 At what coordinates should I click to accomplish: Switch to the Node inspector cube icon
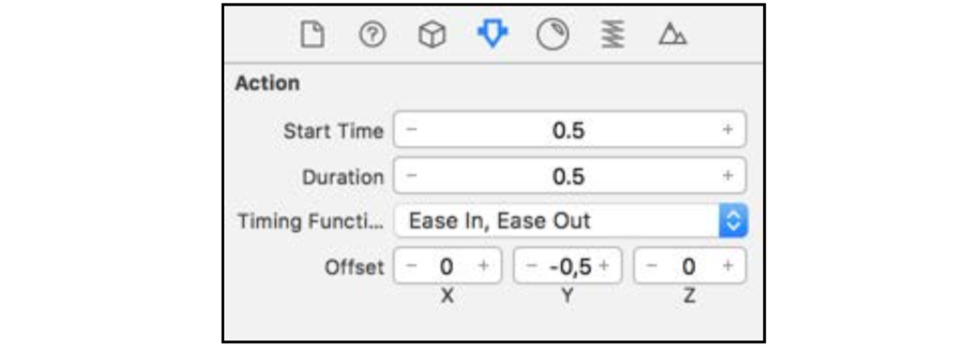(432, 35)
